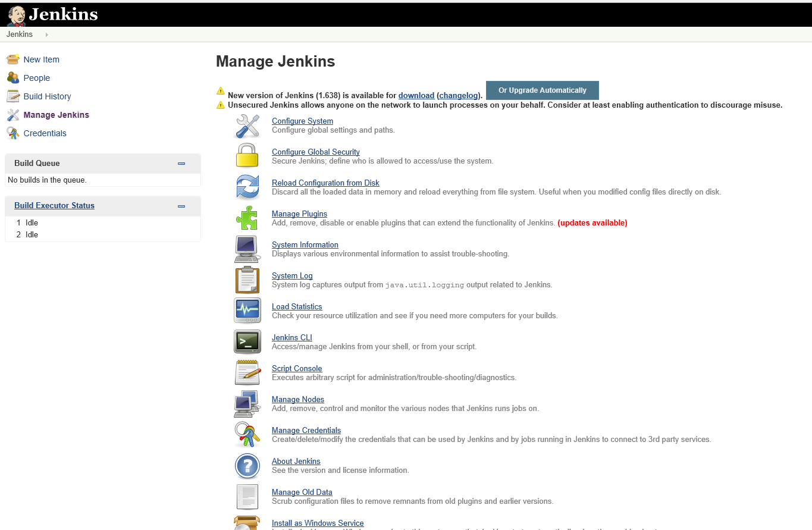
Task: Open the Jenkins CLI link
Action: 292,337
